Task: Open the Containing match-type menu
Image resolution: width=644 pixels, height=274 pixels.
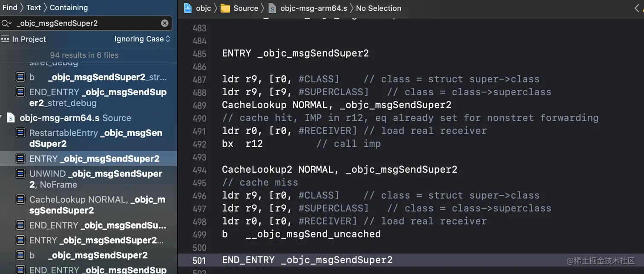Action: (69, 8)
